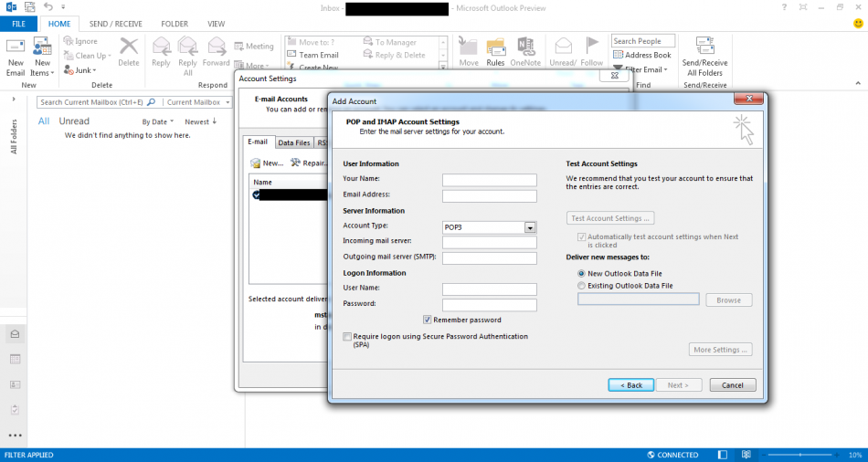
Task: Click the feedback smiley face icon
Action: (x=858, y=24)
